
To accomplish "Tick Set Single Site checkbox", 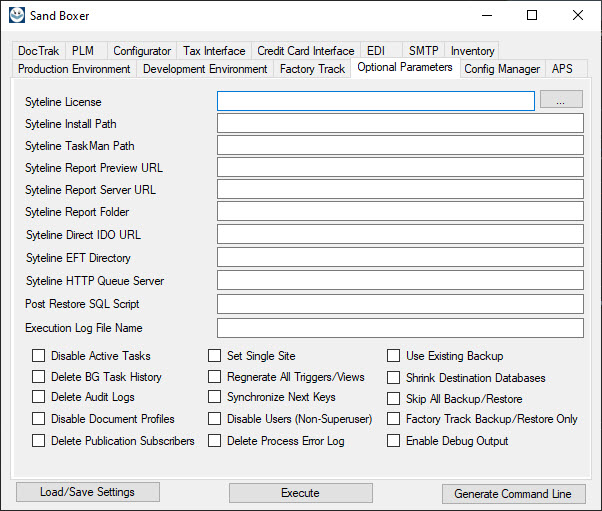I will point(215,356).
